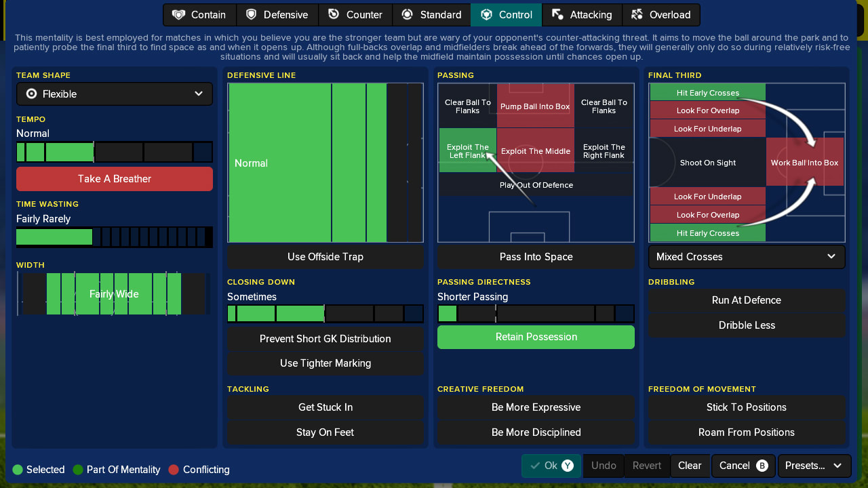Click the Clear button
The height and width of the screenshot is (488, 868).
coord(690,466)
